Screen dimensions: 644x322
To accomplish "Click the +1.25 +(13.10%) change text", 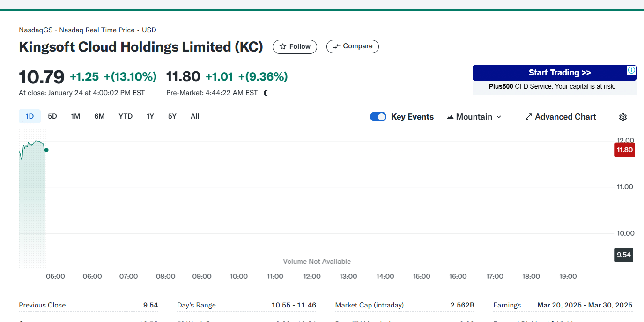I will [x=113, y=76].
